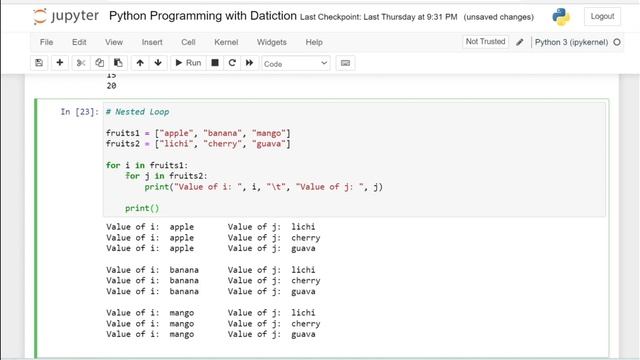Copy selected cells icon
The image size is (640, 360).
tap(99, 63)
